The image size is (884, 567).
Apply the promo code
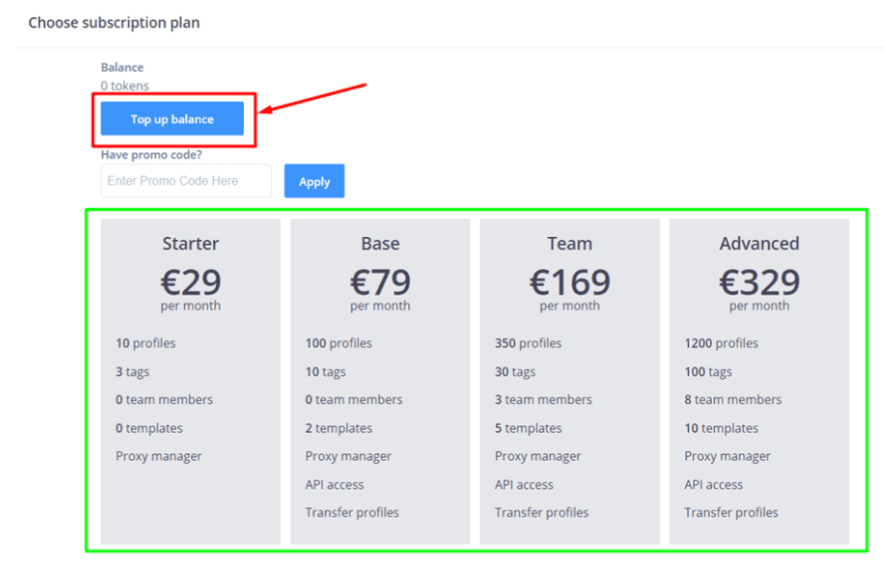(x=314, y=181)
